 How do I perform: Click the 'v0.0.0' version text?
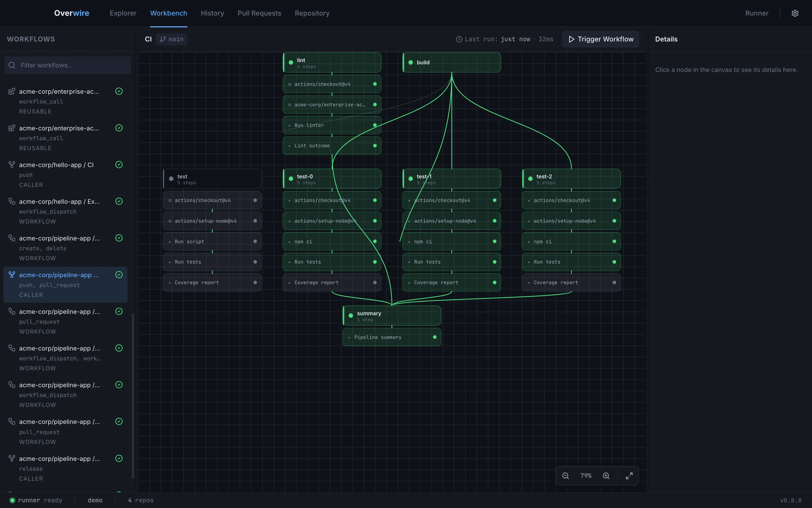(x=791, y=500)
